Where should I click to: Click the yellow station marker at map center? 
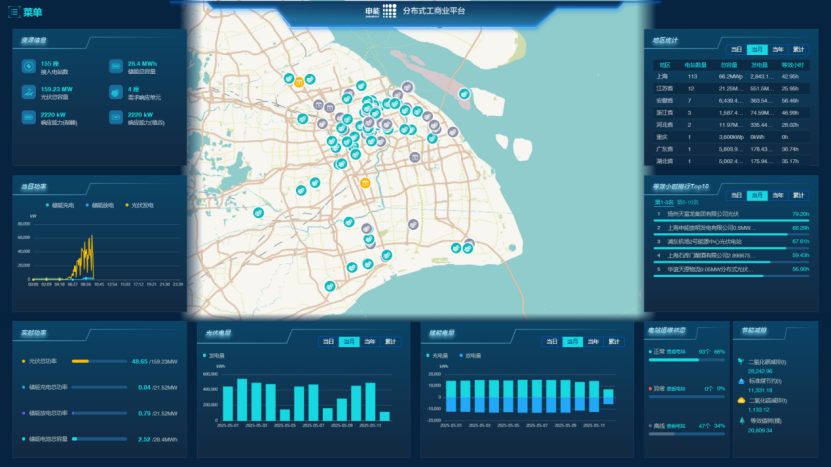tap(365, 183)
